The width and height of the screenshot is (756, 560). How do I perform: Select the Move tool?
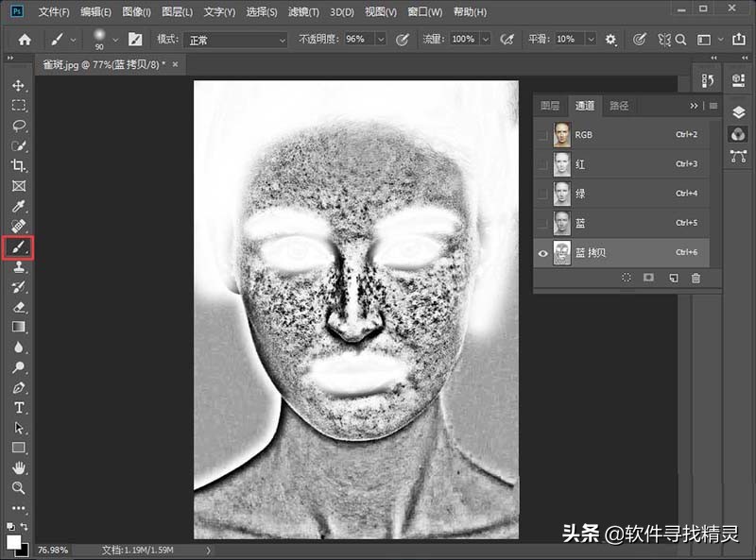coord(19,85)
